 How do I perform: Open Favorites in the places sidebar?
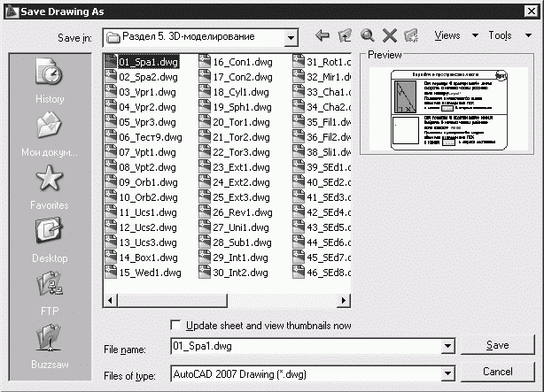(x=50, y=187)
